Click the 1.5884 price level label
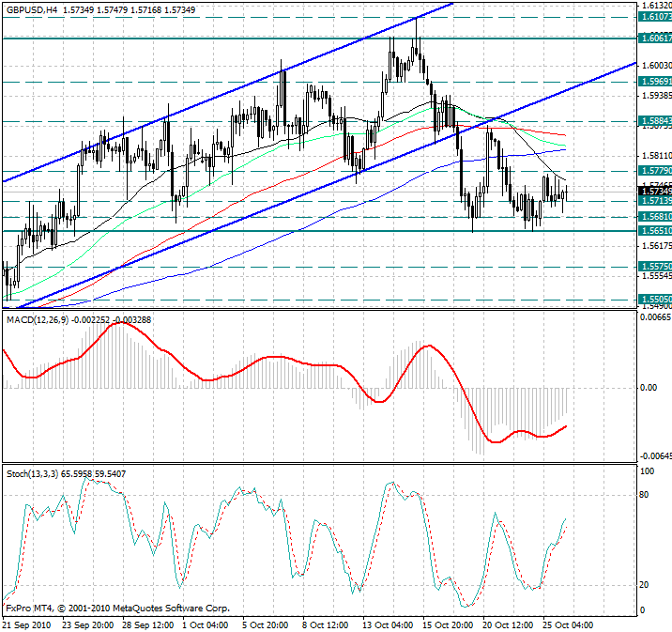Image resolution: width=672 pixels, height=632 pixels. tap(655, 121)
